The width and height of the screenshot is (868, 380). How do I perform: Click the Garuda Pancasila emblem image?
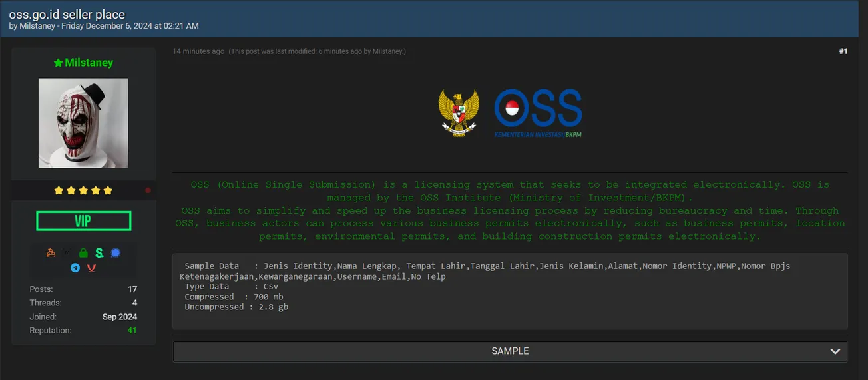coord(459,113)
